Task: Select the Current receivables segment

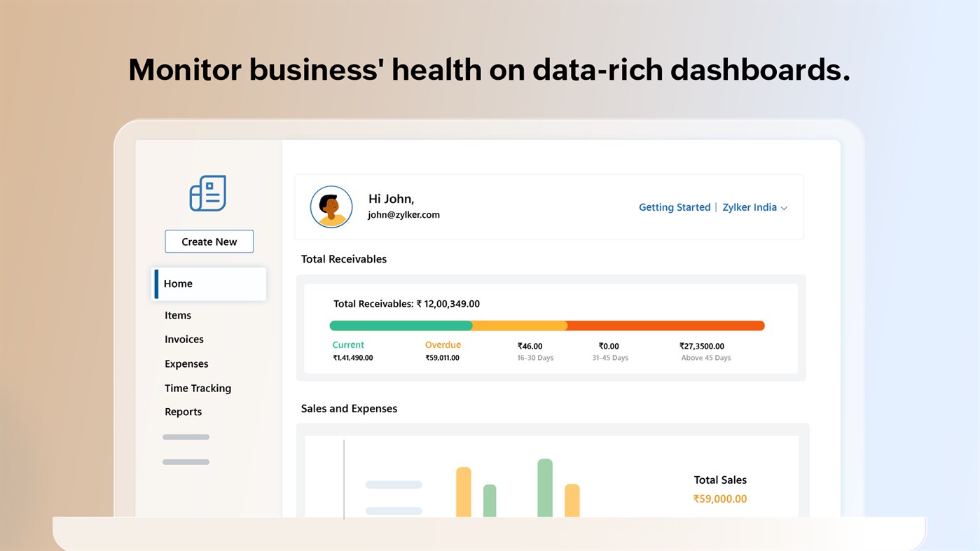Action: (348, 344)
